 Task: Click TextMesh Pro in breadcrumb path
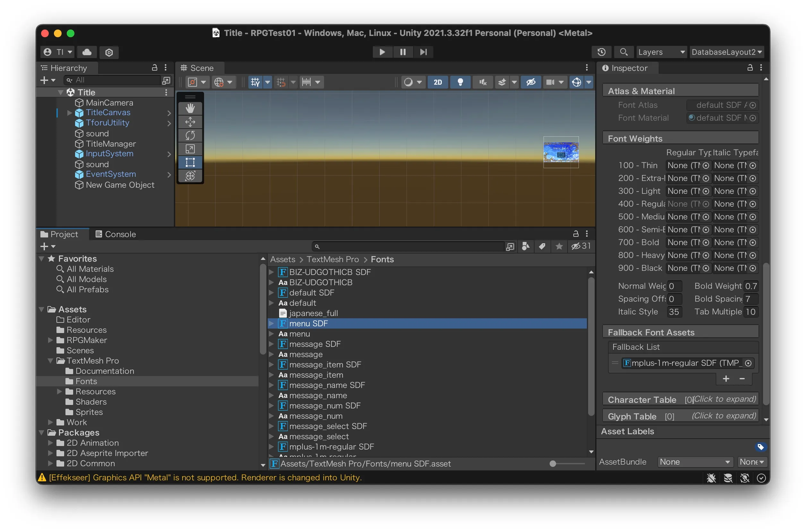coord(332,259)
